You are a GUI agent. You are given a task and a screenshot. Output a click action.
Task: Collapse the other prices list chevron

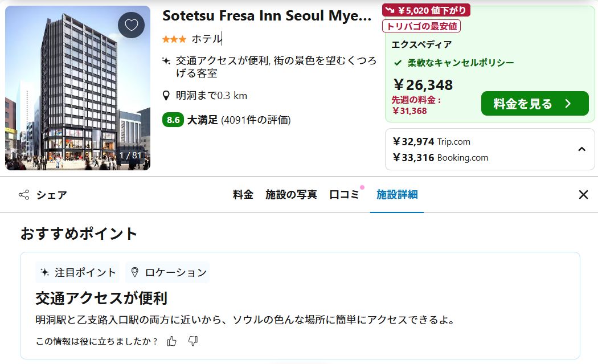tap(581, 149)
